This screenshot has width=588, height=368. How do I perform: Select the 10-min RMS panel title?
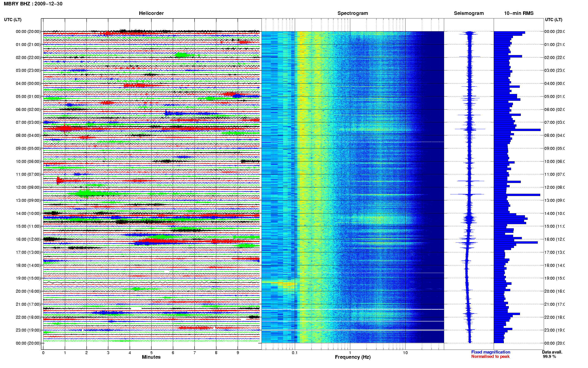(519, 13)
